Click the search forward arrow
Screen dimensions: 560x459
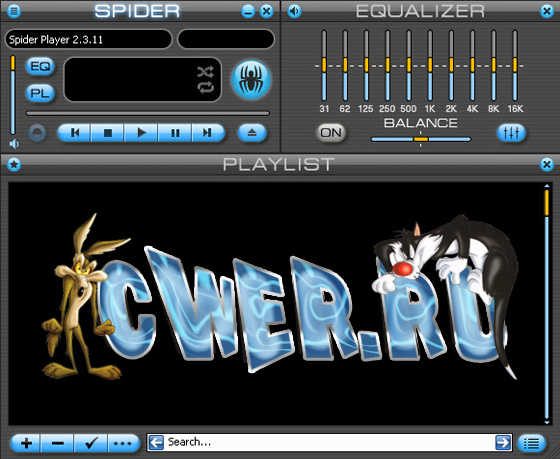[x=503, y=443]
